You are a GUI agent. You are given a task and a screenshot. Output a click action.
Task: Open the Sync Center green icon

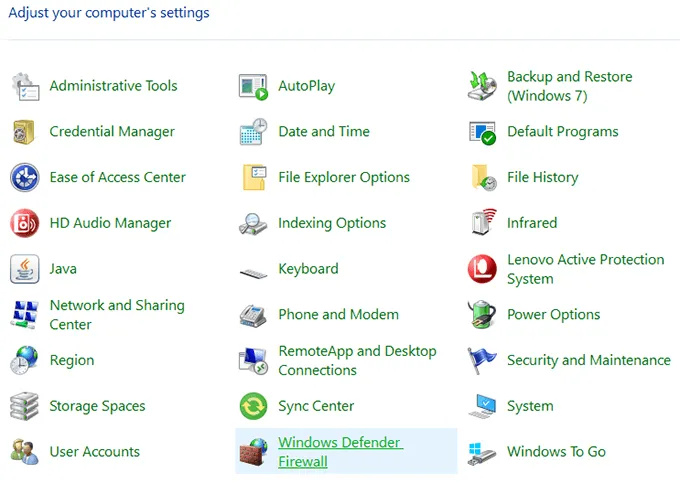click(254, 406)
